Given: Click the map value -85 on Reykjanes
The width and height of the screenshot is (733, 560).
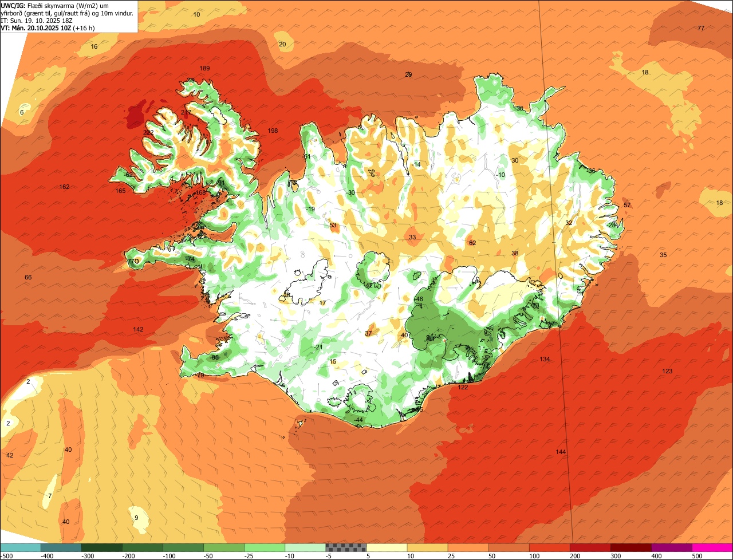Looking at the screenshot, I should tap(215, 357).
